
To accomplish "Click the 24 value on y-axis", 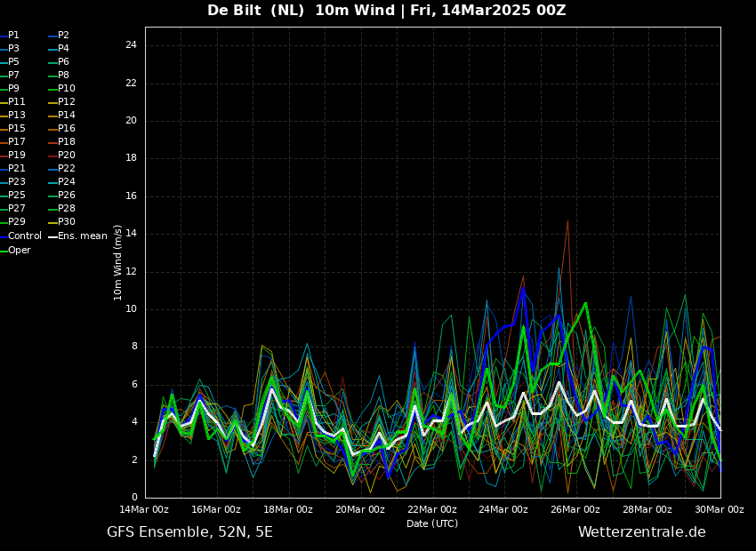I will pos(131,45).
